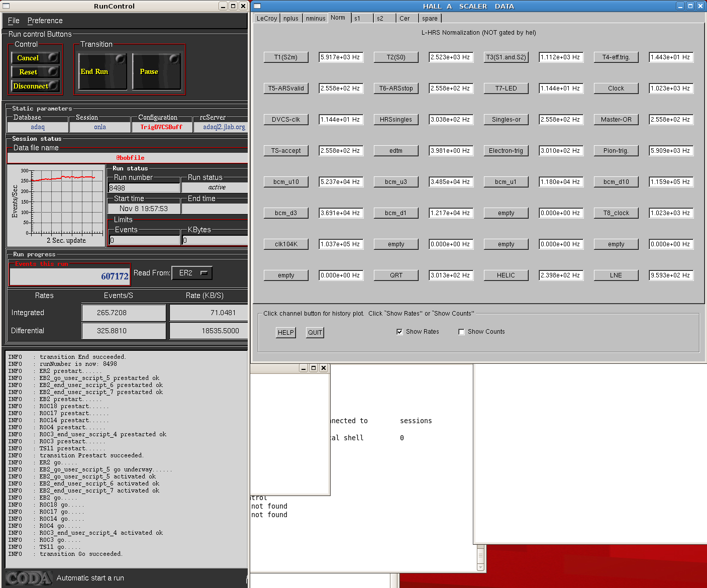This screenshot has height=588, width=707.
Task: Click the Singles-or channel button
Action: [506, 120]
